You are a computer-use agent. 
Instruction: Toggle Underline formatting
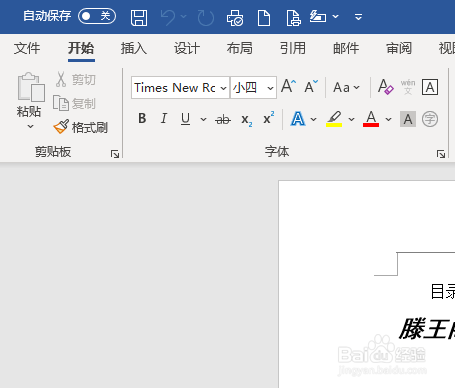tap(185, 119)
